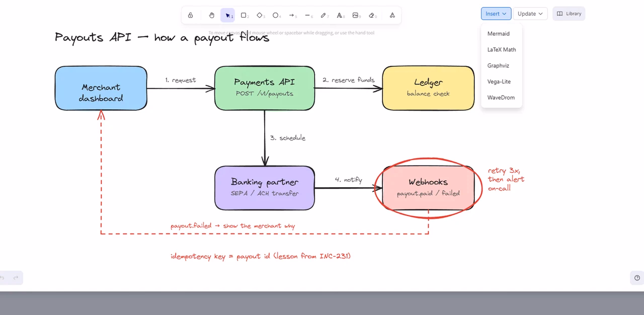Select the Rectangle tool
The width and height of the screenshot is (644, 315).
pyautogui.click(x=244, y=16)
